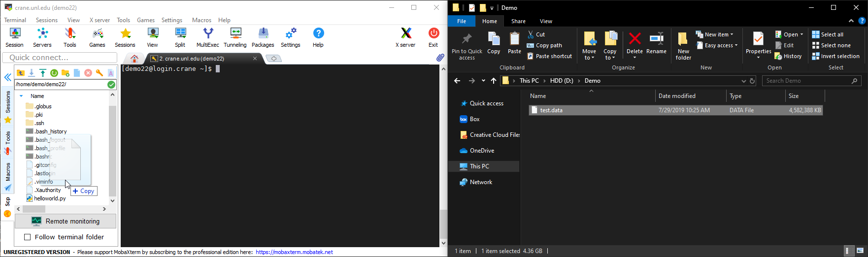The height and width of the screenshot is (257, 868).
Task: Click the Search Demo input field
Action: (806, 81)
